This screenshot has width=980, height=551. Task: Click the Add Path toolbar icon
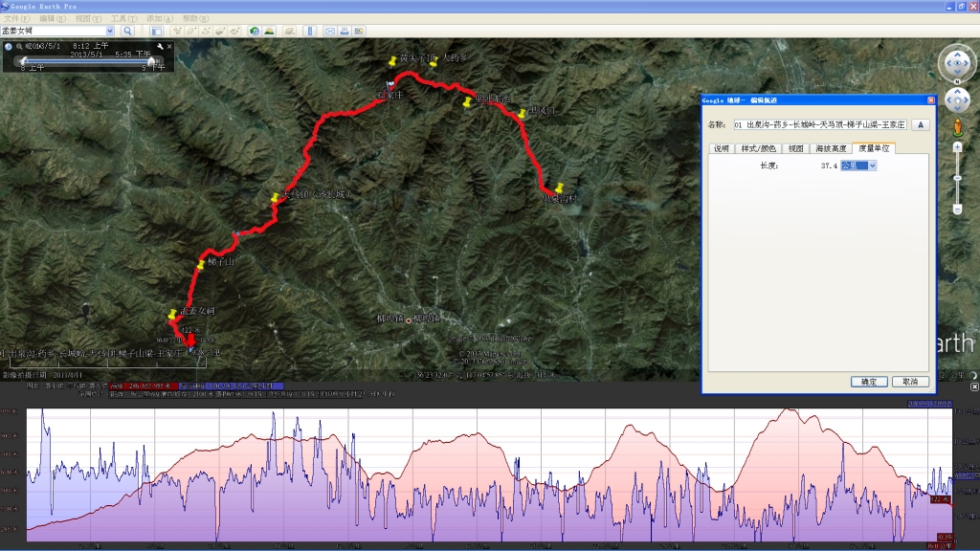pyautogui.click(x=207, y=31)
